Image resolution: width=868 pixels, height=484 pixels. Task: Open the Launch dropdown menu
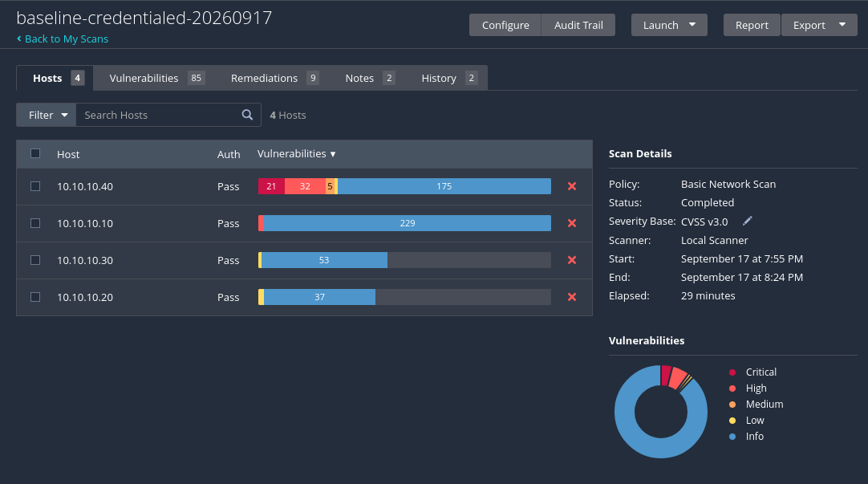669,25
